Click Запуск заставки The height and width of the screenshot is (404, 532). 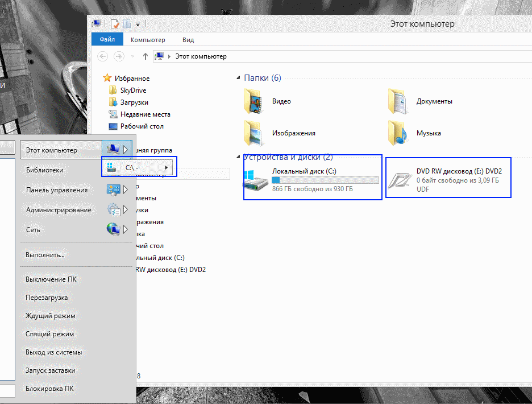[x=50, y=370]
